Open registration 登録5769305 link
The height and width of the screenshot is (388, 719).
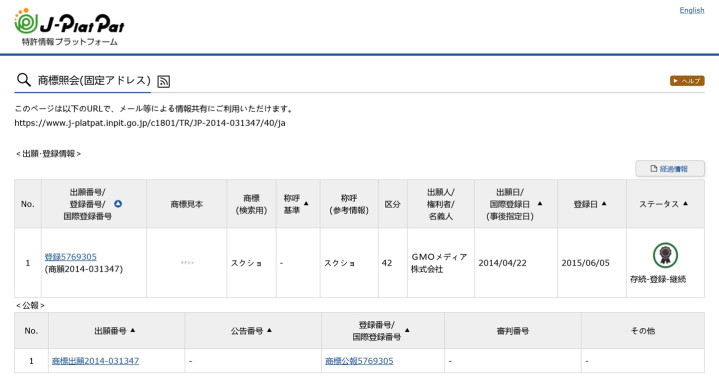[x=71, y=257]
